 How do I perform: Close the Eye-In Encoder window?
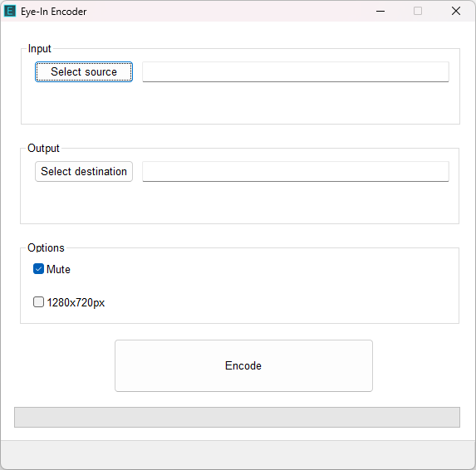[x=456, y=12]
